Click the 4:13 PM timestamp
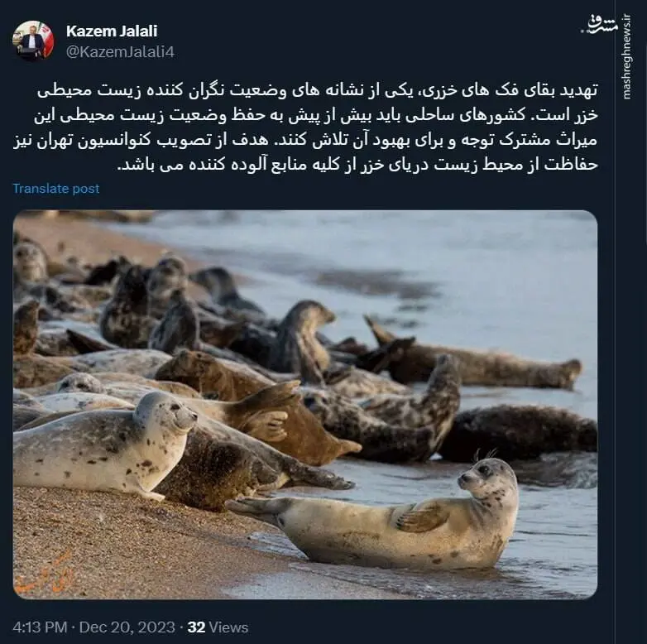 (40, 627)
